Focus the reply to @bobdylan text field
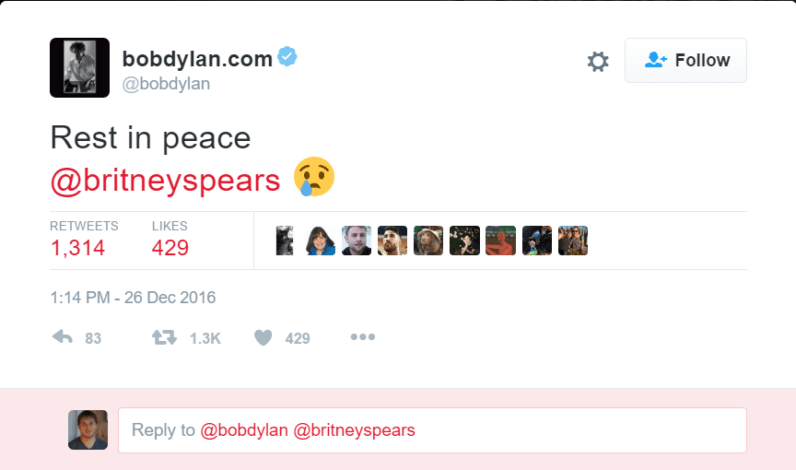Screen dimensions: 796x470 [x=433, y=430]
